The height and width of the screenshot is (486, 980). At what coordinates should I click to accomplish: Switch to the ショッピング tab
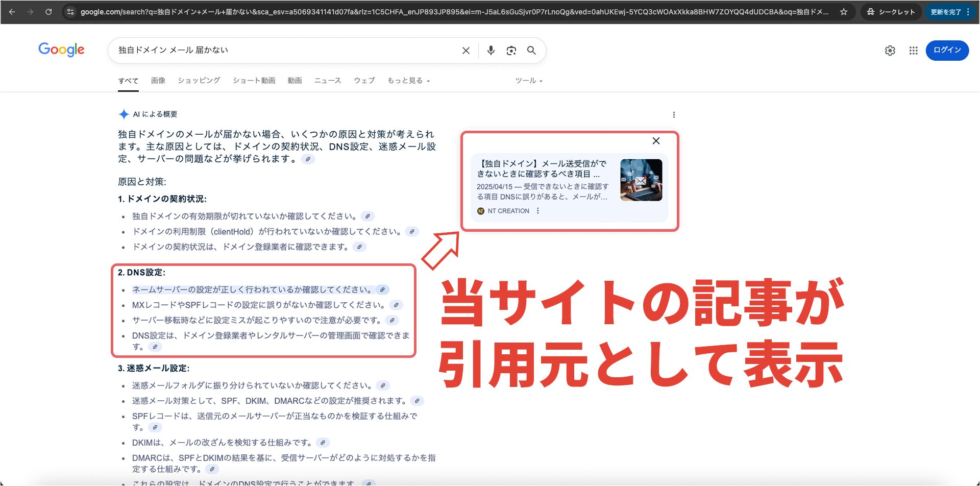199,81
